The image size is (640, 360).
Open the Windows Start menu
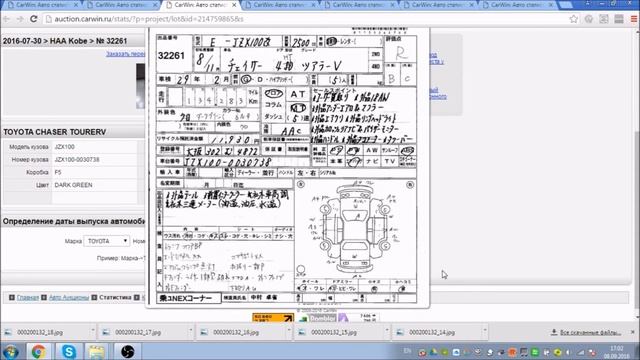tap(11, 351)
